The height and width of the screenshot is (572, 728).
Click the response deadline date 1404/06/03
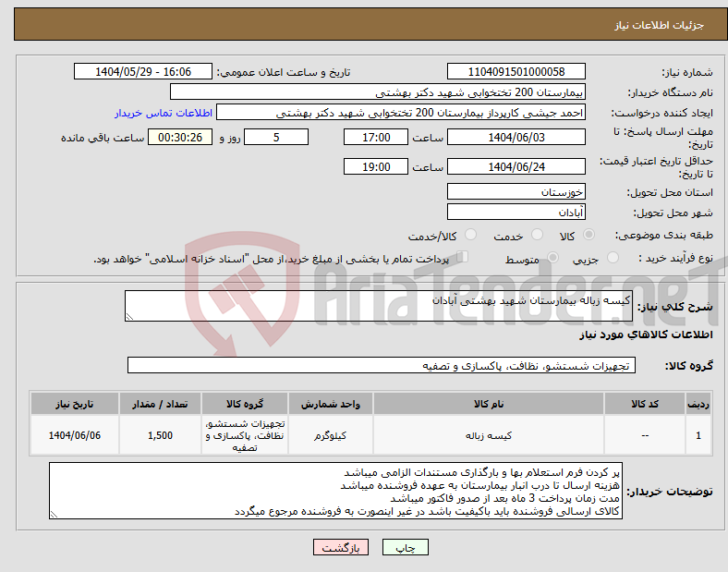(x=516, y=137)
